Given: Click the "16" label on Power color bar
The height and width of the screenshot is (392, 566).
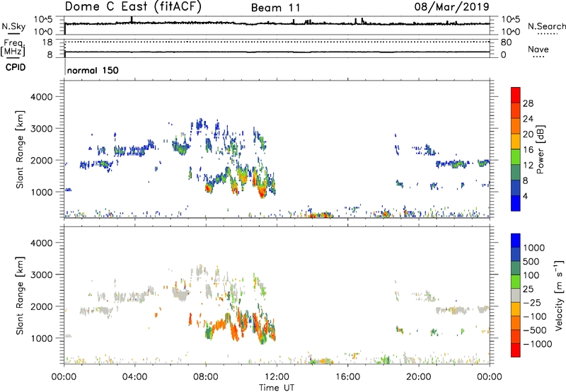Looking at the screenshot, I should click(528, 150).
